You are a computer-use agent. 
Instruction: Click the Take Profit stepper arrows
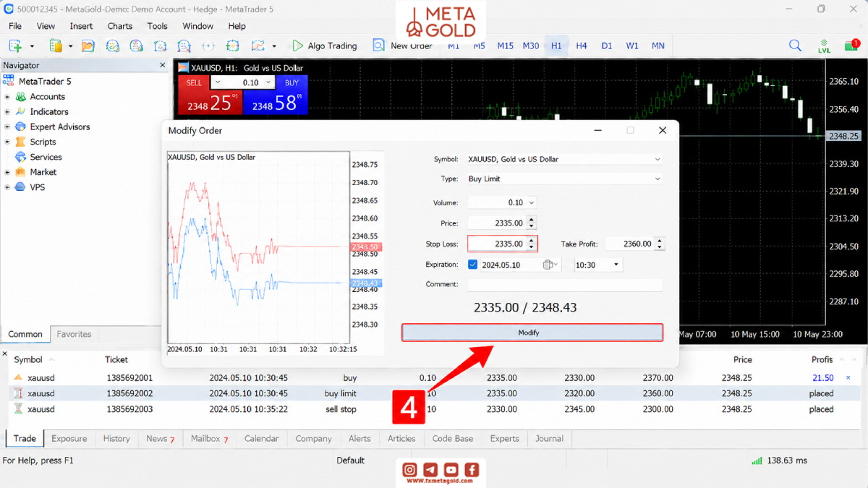click(660, 244)
